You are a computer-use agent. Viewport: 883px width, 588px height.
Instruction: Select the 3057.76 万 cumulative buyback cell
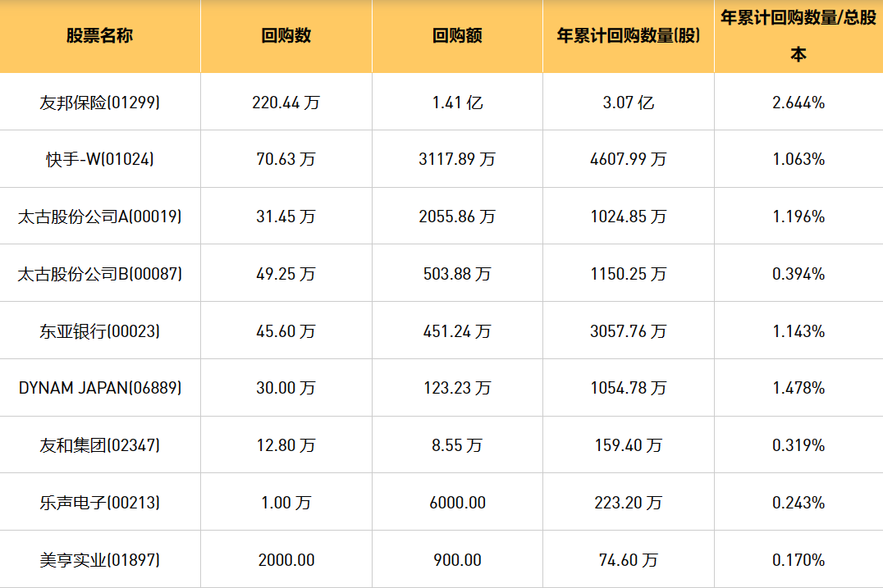point(629,331)
